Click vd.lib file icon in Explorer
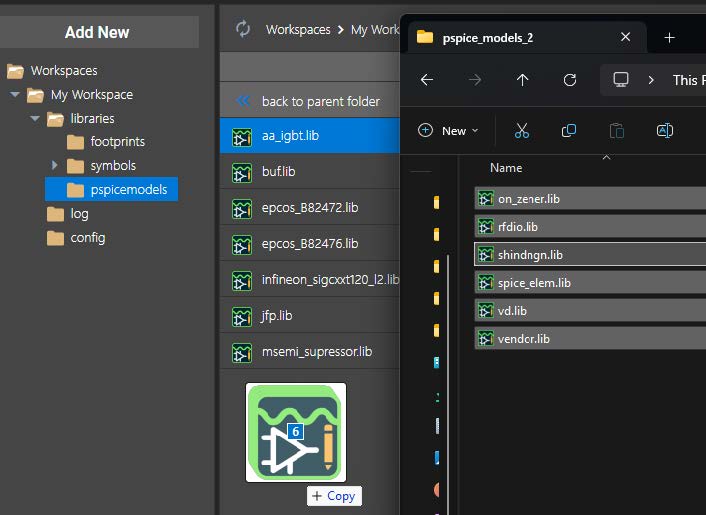The image size is (706, 515). pyautogui.click(x=485, y=310)
